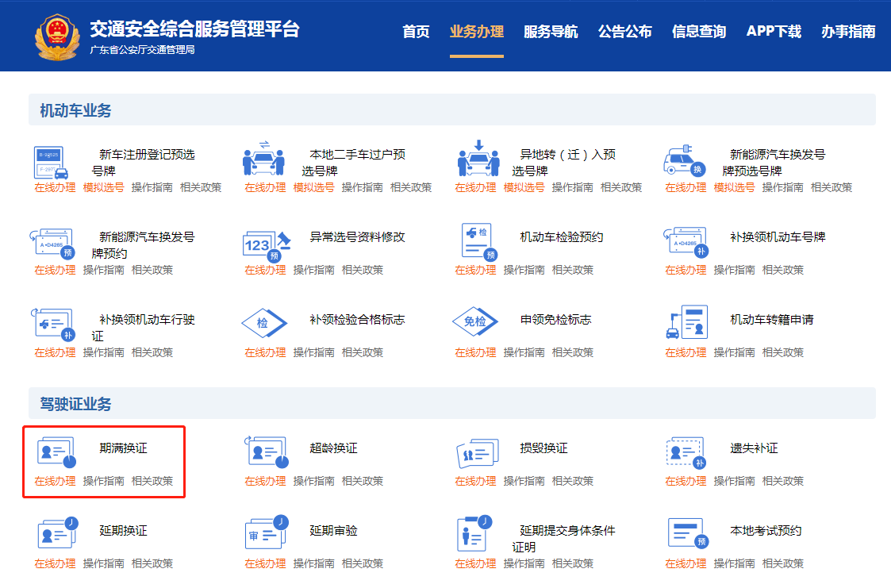Select the 新能源汽车换发号牌预选号牌 electric car icon
The height and width of the screenshot is (588, 891).
click(684, 161)
